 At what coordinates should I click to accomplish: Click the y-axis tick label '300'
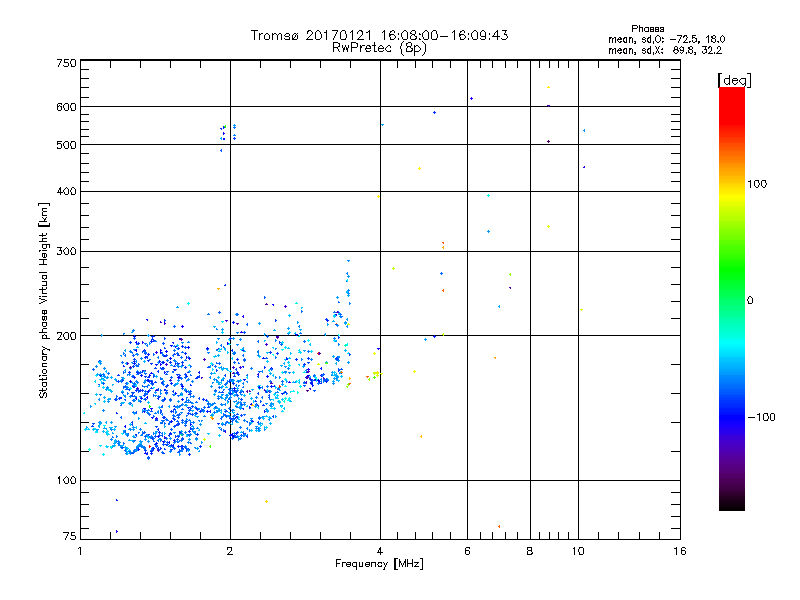[x=66, y=252]
